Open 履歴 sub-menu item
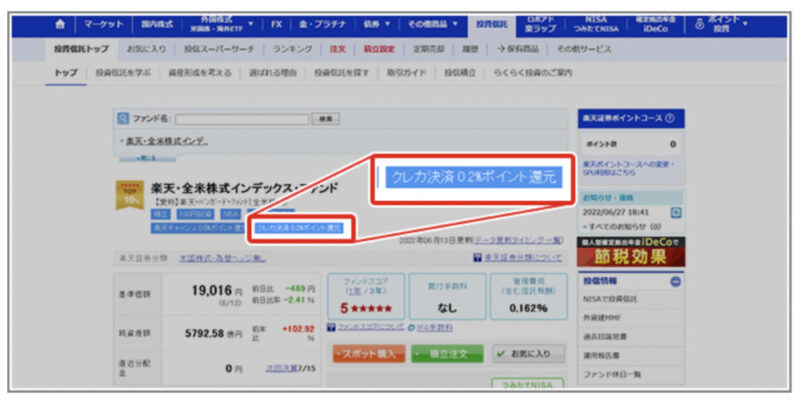Screen dimensions: 800x405 point(470,49)
